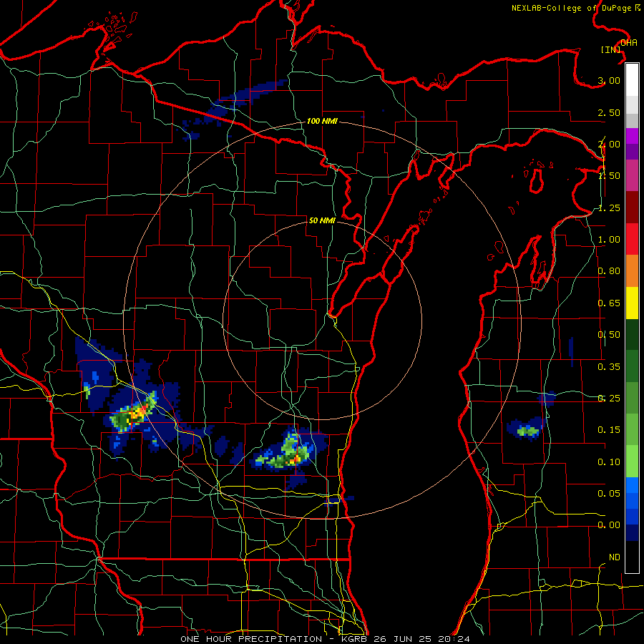
Task: Pick the white swatch in the legend
Action: click(632, 80)
